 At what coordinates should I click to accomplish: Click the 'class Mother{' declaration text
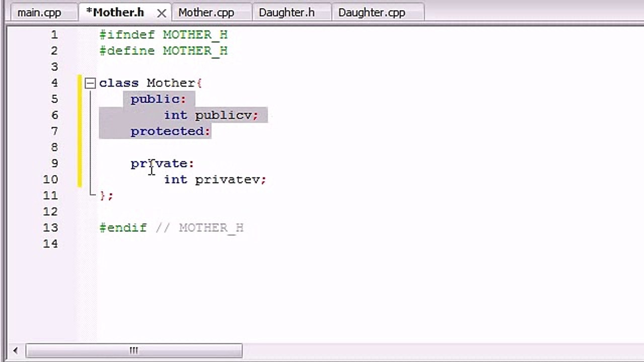pos(150,83)
